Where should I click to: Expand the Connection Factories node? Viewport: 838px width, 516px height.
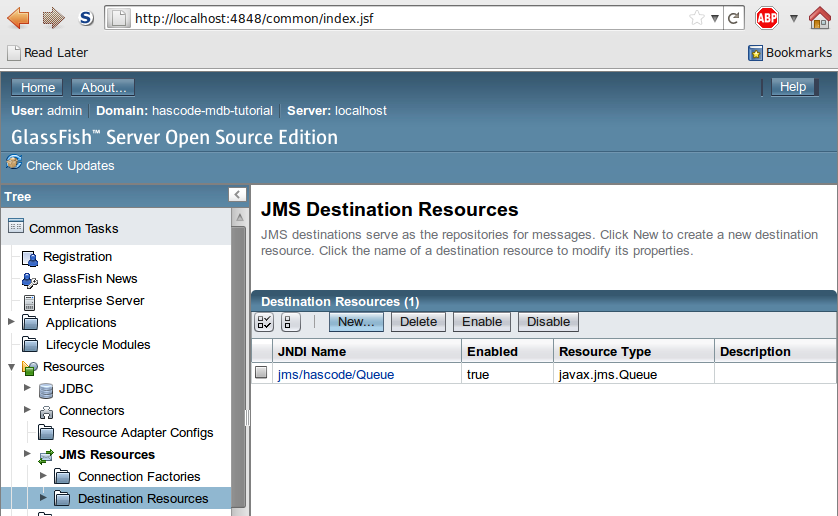coord(43,475)
